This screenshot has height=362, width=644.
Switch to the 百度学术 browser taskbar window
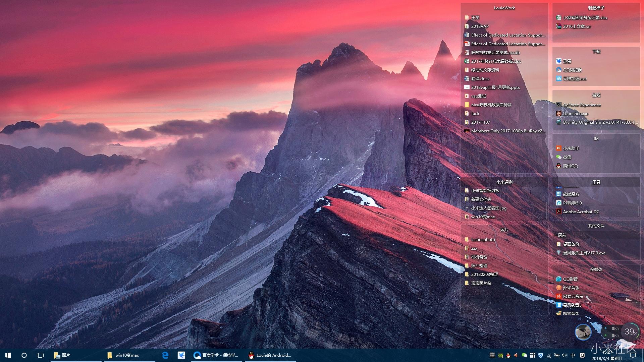coord(216,355)
